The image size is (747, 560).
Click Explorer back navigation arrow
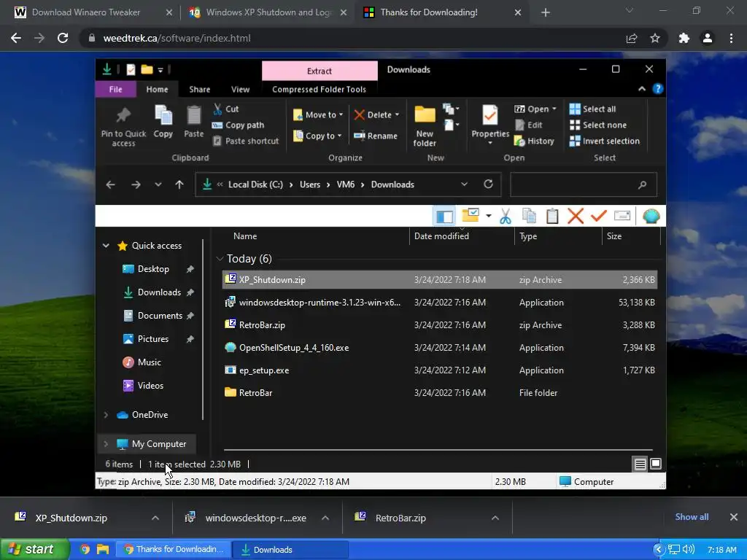click(x=111, y=184)
